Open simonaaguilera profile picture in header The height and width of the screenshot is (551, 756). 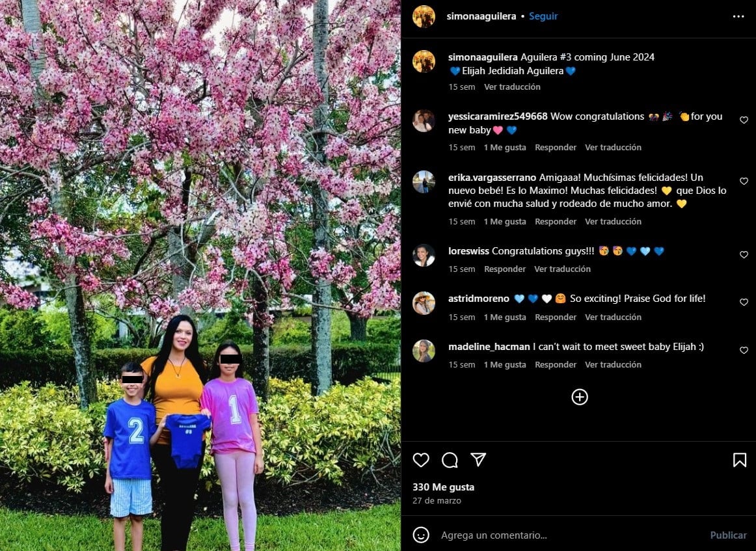(x=424, y=16)
